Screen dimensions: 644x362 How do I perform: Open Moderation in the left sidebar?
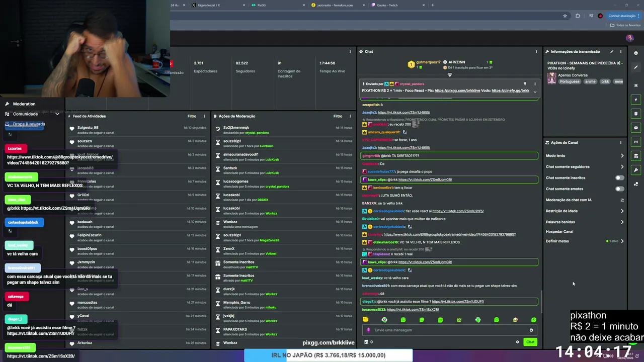coord(24,104)
